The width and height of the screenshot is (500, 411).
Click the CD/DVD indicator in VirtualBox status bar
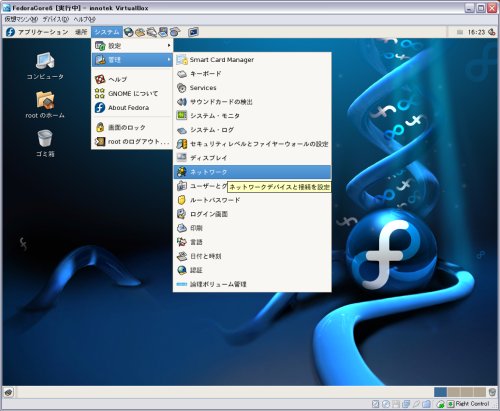(x=386, y=404)
